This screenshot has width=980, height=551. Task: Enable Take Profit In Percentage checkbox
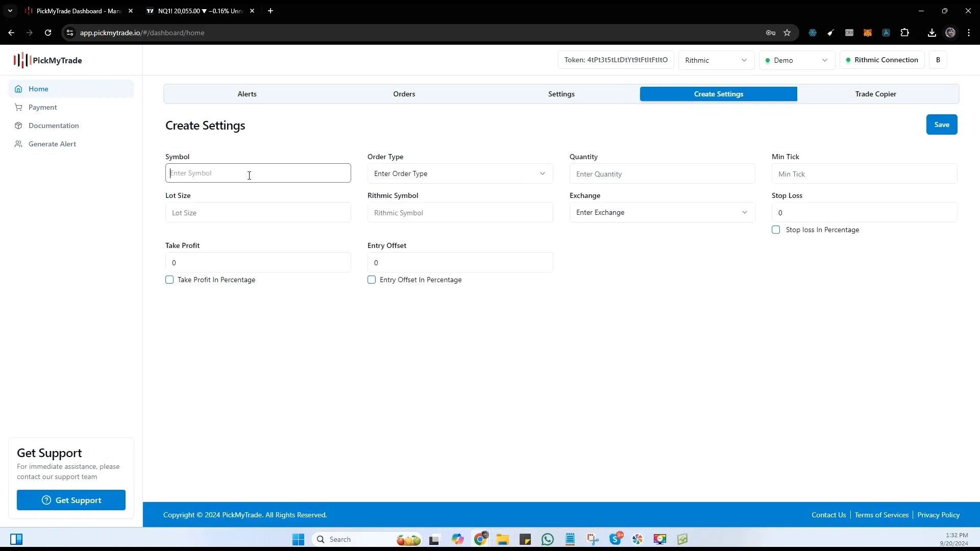tap(169, 279)
